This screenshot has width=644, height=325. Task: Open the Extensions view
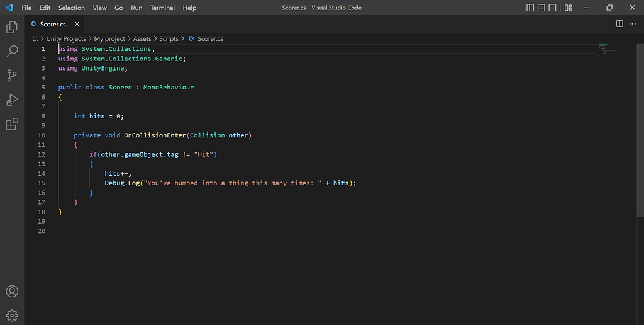click(x=12, y=124)
